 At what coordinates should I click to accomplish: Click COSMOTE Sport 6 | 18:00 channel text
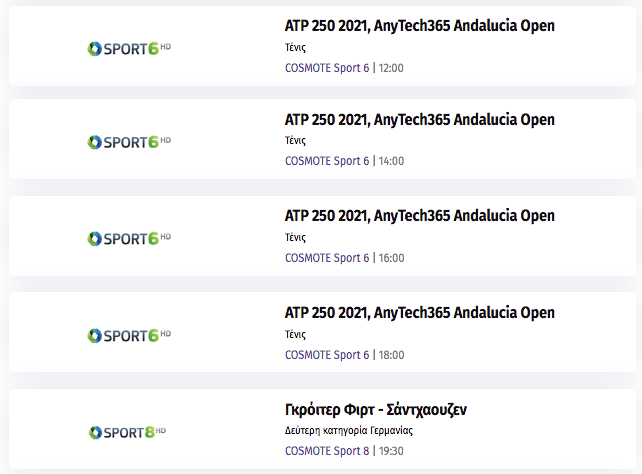[x=344, y=355]
